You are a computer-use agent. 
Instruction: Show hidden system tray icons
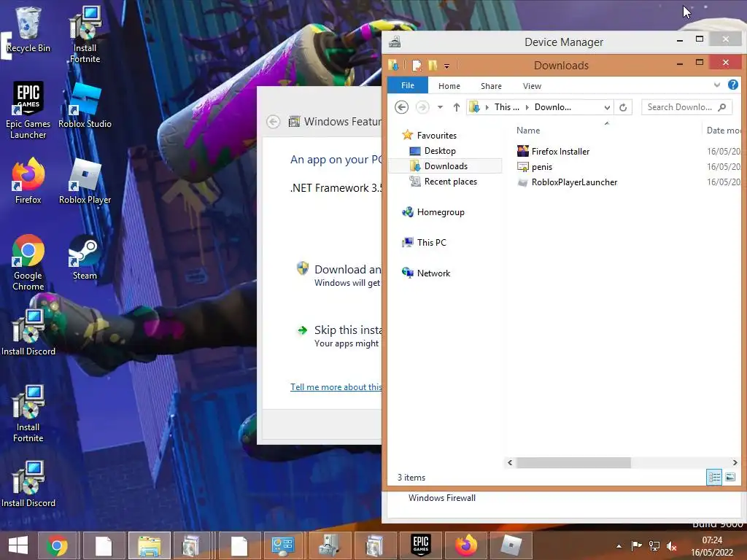click(x=619, y=546)
